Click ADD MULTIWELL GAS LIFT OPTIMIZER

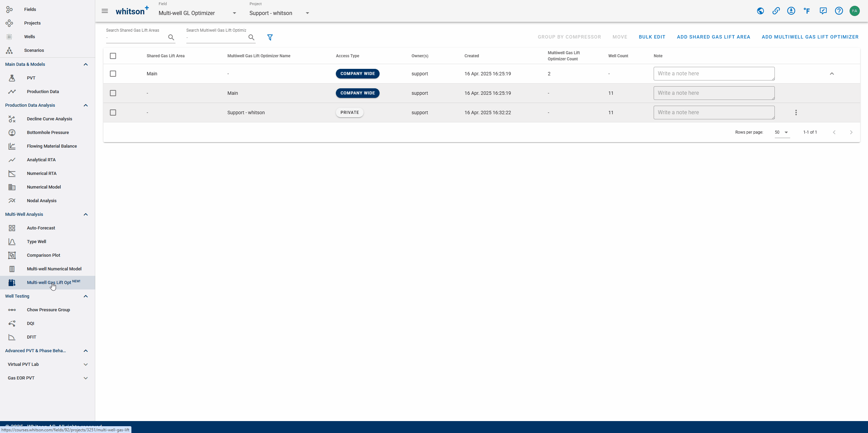pos(810,37)
